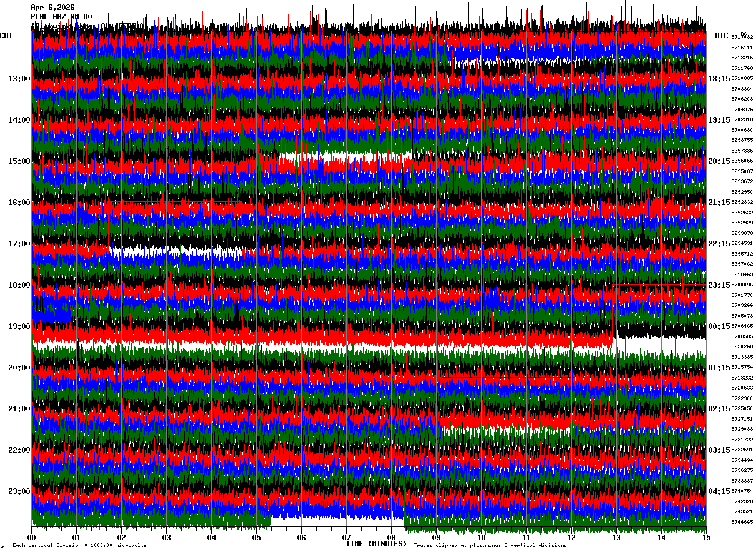Click the trace value '5692950'

742,192
